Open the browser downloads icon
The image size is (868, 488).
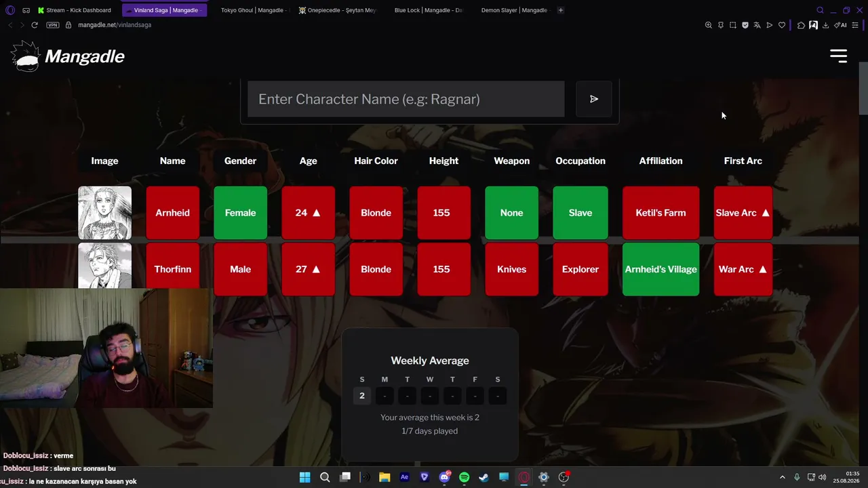825,25
